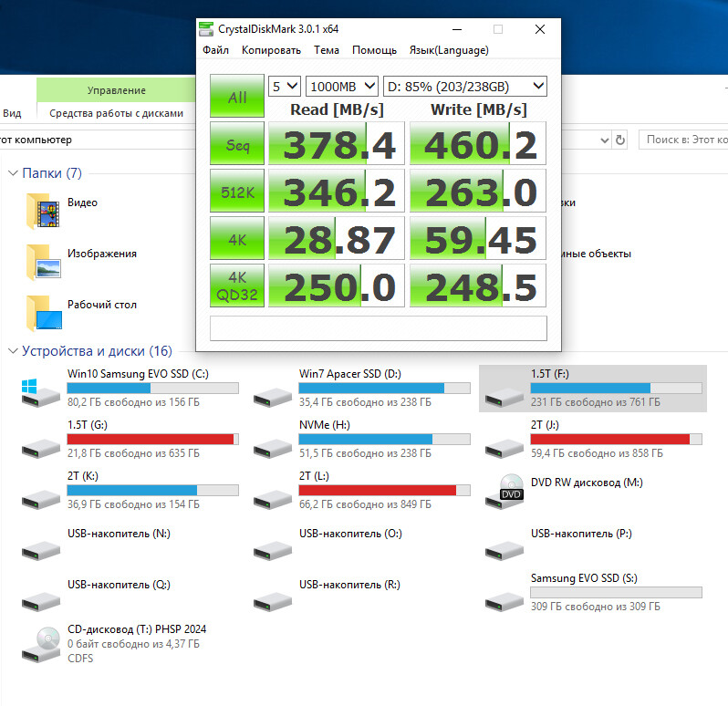This screenshot has width=728, height=706.
Task: Click the CDFS label under CD drive
Action: pyautogui.click(x=80, y=659)
